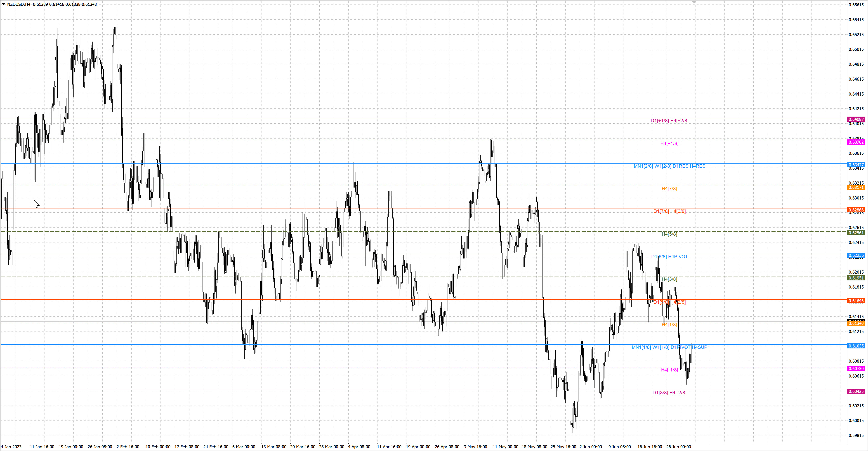The height and width of the screenshot is (451, 868).
Task: Click the 0.61035 blue price tag
Action: 856,346
